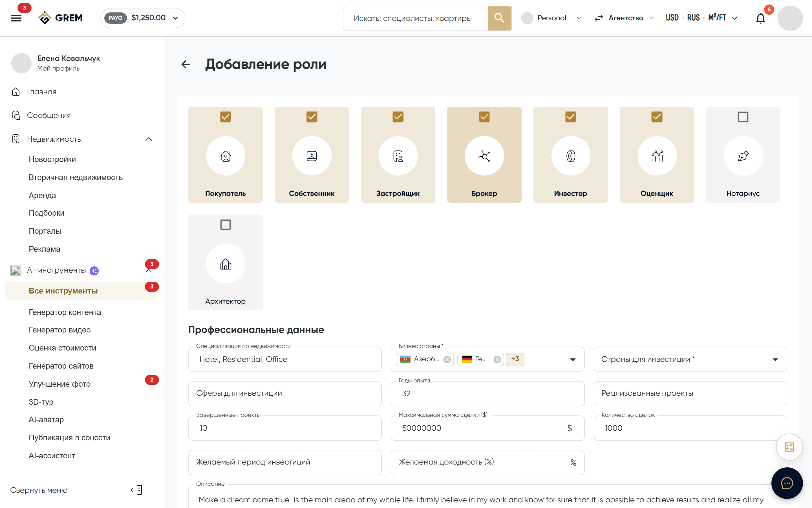
Task: Remove Азерб... country chip
Action: click(447, 360)
